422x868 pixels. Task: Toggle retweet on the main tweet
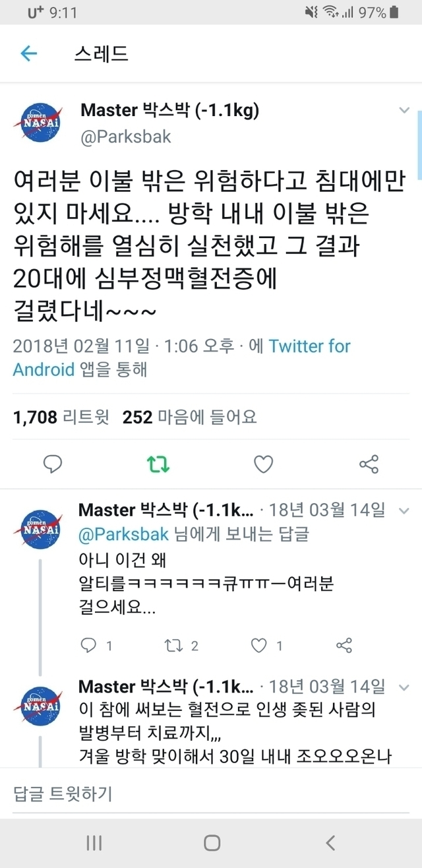point(158,464)
